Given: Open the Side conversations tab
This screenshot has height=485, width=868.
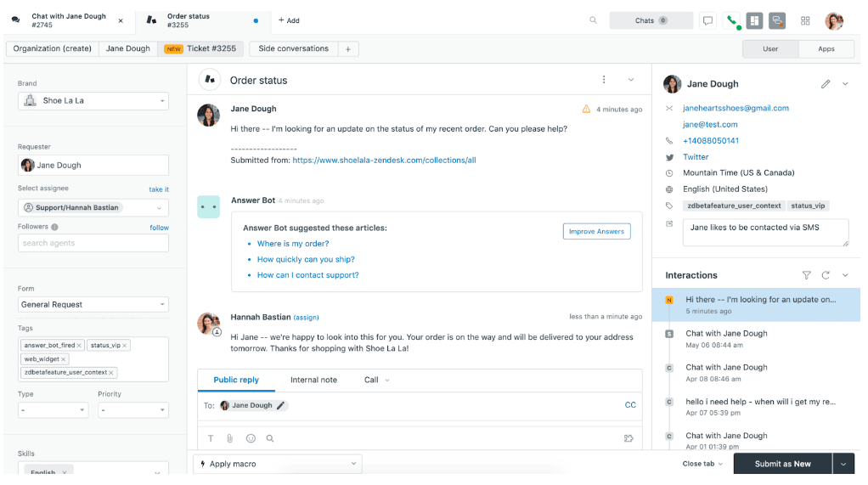Looking at the screenshot, I should 293,49.
